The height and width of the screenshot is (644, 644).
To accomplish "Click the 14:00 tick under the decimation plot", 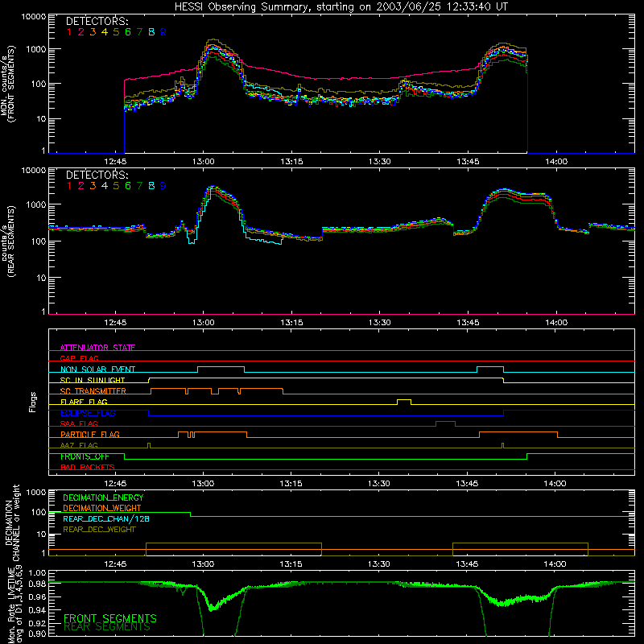I will pyautogui.click(x=555, y=564).
